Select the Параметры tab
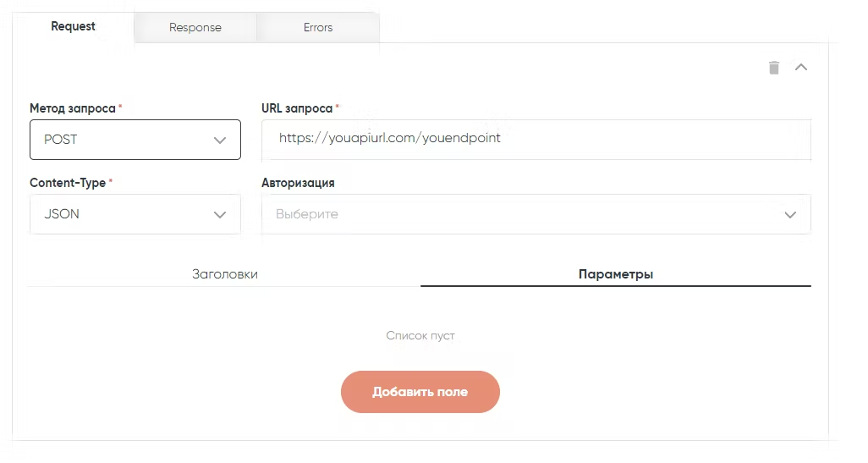 (x=615, y=274)
